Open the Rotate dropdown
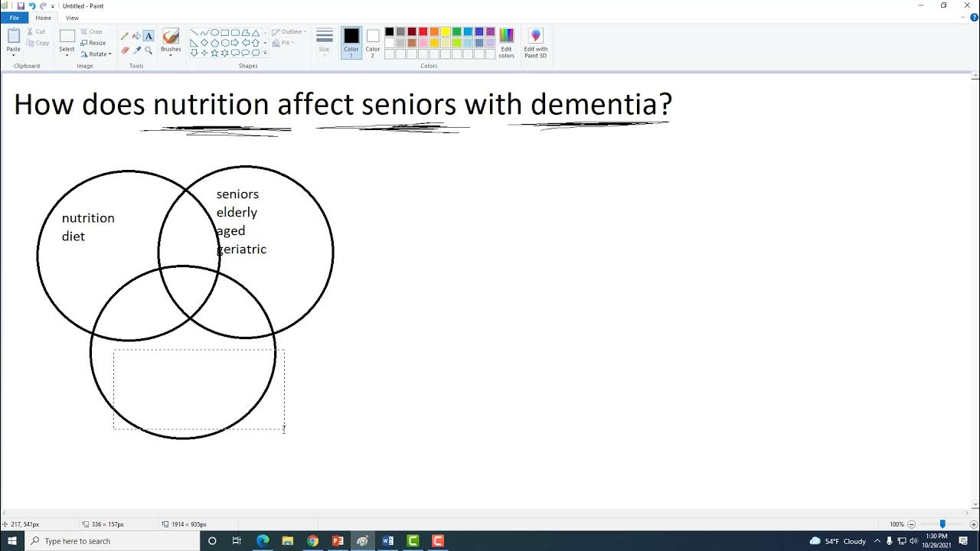980x551 pixels. tap(96, 54)
